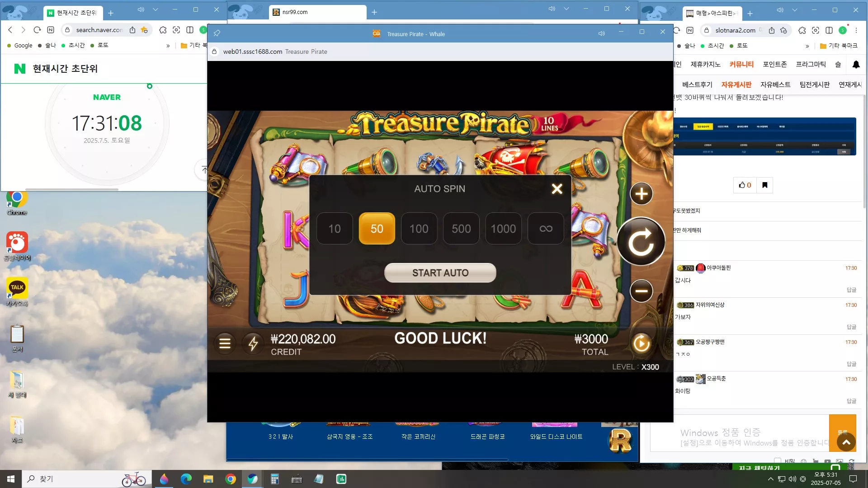Click the scroll-to-top arrow button on slotnara2

846,442
